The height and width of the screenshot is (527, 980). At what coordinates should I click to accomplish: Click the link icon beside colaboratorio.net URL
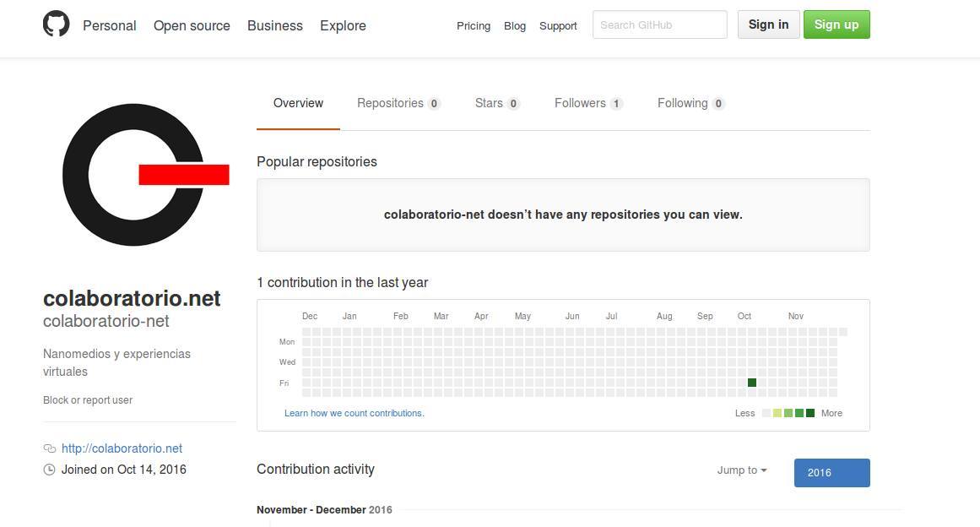49,448
